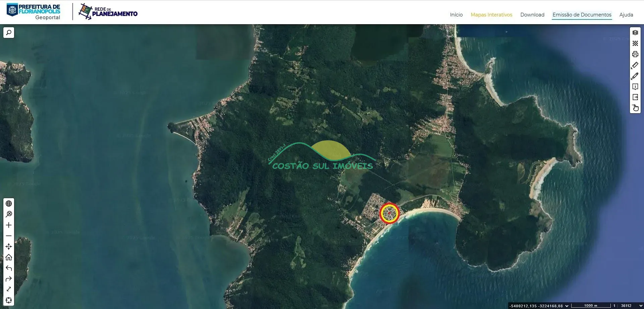
Task: Click the coordinates readout -5400212,135 -3224168,08
Action: point(536,306)
